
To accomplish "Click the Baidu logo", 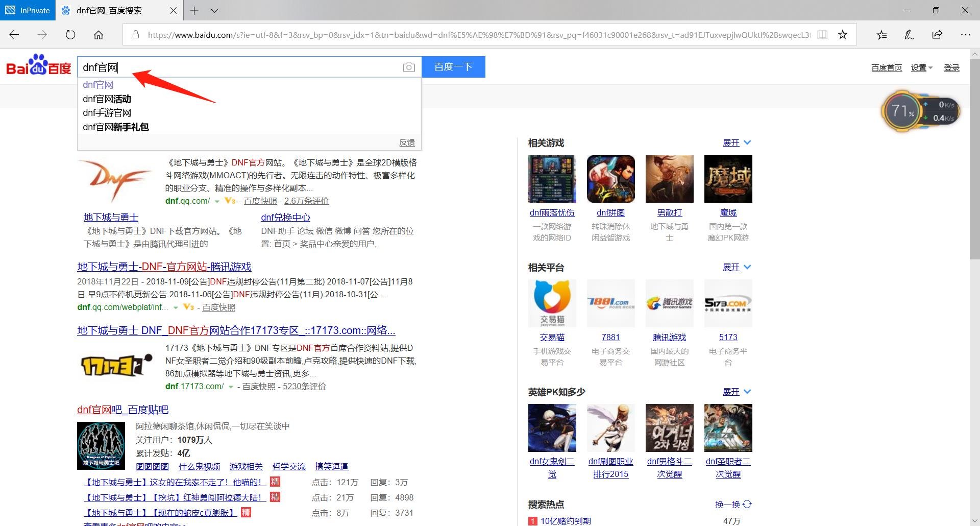I will (39, 66).
